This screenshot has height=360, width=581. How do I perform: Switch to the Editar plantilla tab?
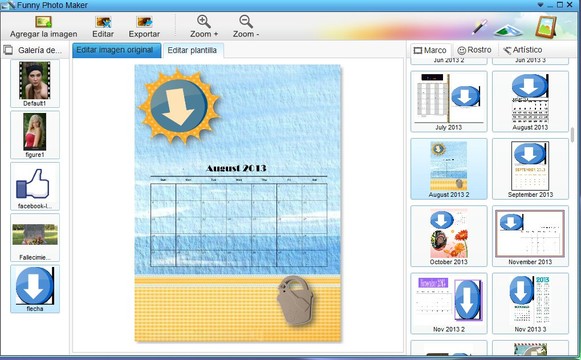click(192, 50)
